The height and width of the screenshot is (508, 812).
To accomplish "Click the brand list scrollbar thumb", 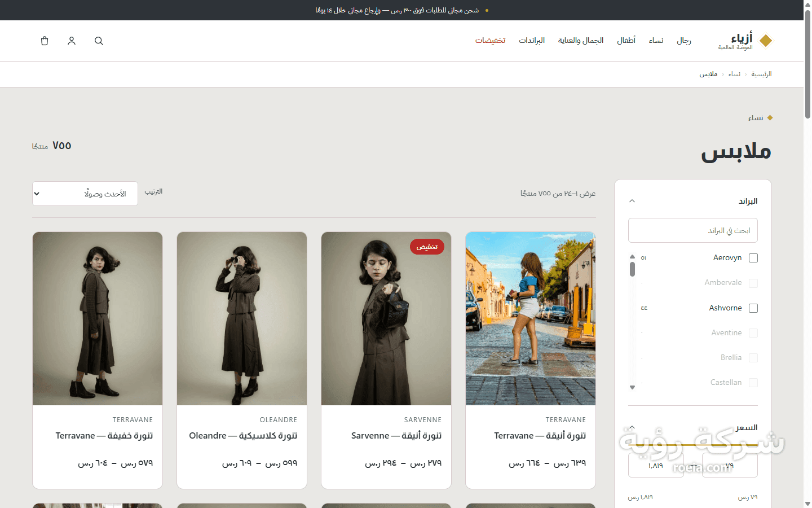I will (x=633, y=269).
